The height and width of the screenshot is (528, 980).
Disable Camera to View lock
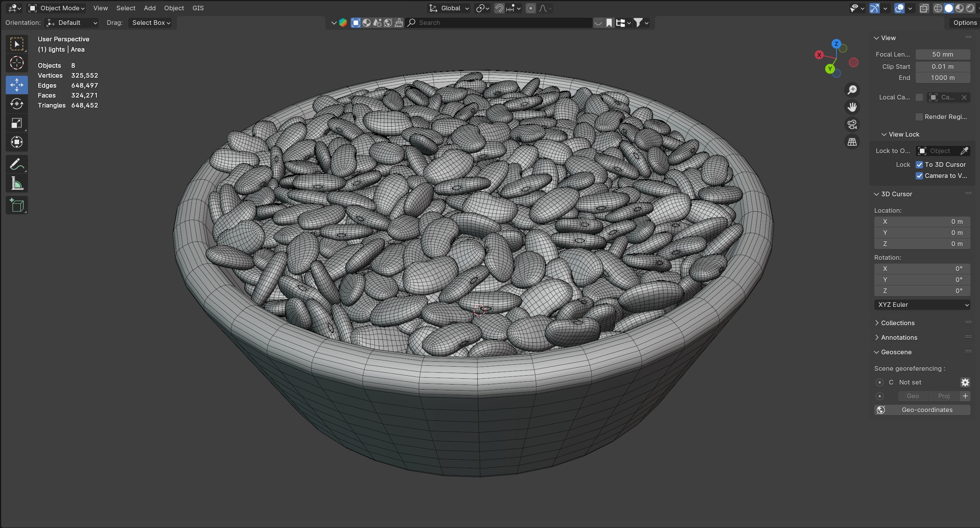(x=919, y=176)
